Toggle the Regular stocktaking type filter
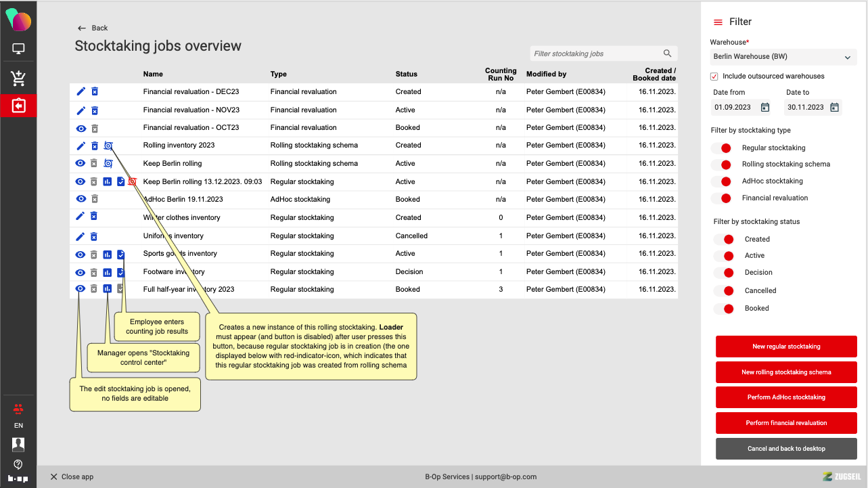 coord(722,148)
